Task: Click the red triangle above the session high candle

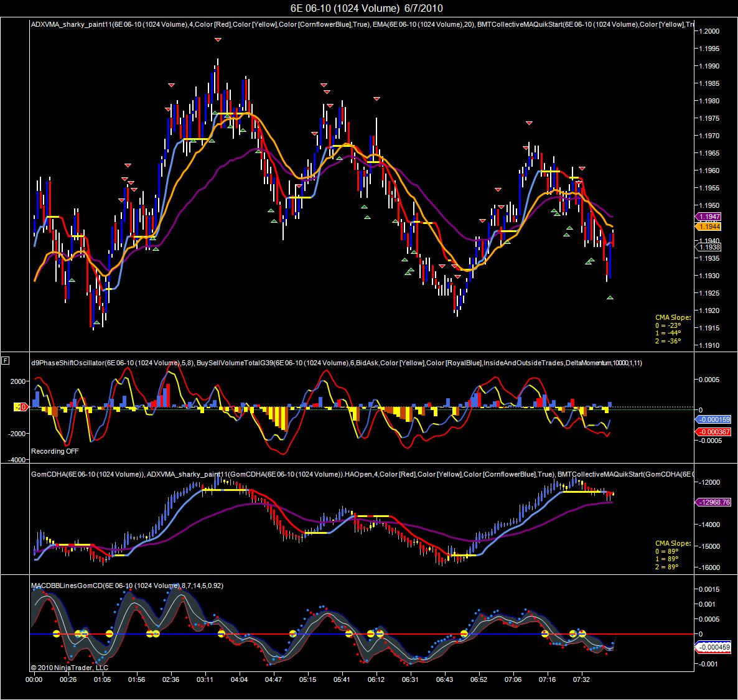Action: click(x=218, y=40)
